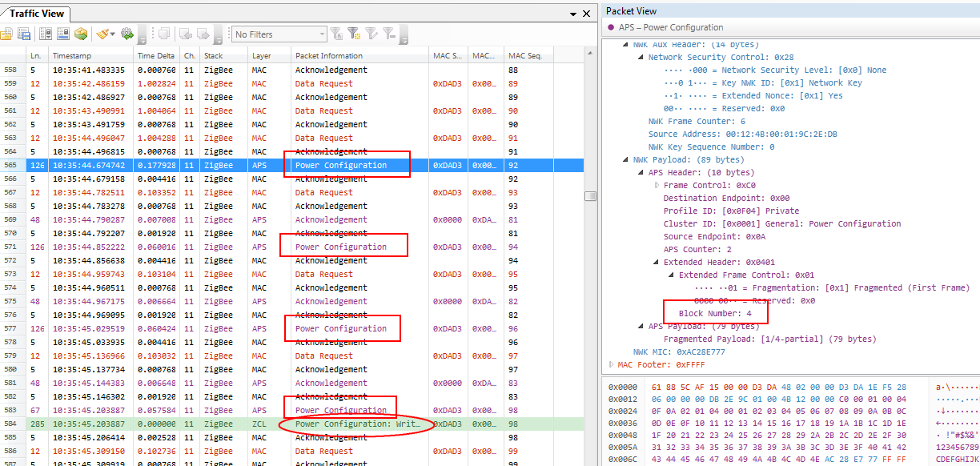Viewport: 980px width, 466px height.
Task: Click the open folder toolbar icon
Action: (x=6, y=34)
